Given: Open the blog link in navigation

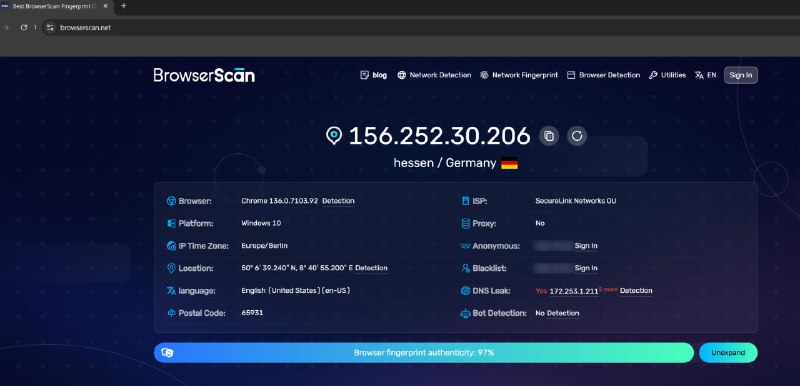Looking at the screenshot, I should pyautogui.click(x=379, y=75).
